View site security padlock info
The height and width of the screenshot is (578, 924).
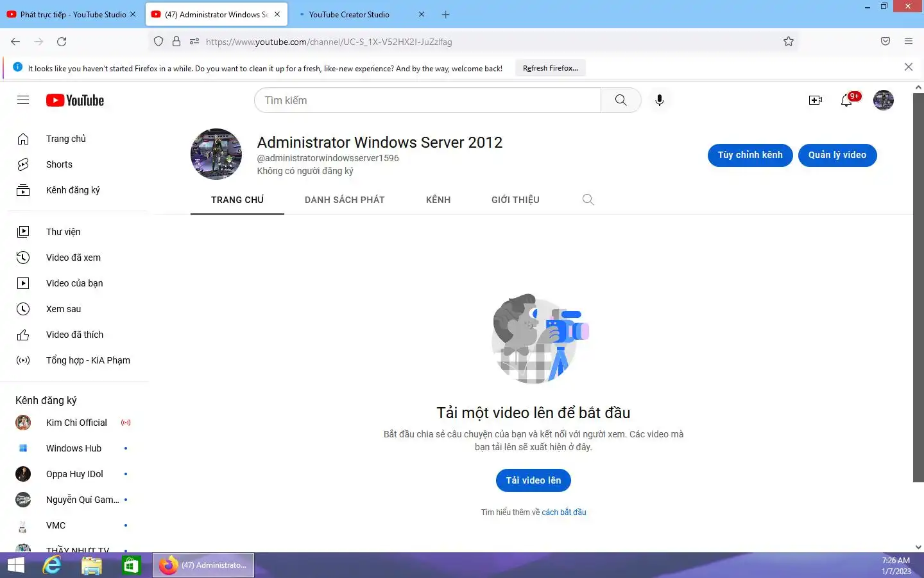pos(176,42)
